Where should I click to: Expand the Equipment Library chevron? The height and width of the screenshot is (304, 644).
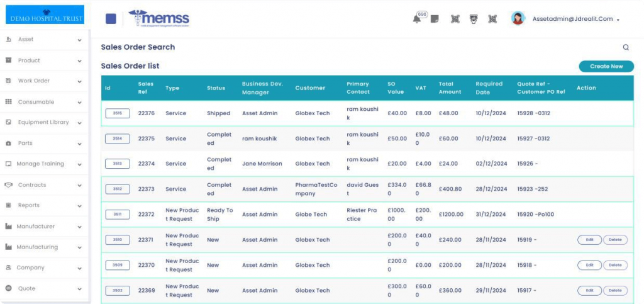tap(79, 123)
